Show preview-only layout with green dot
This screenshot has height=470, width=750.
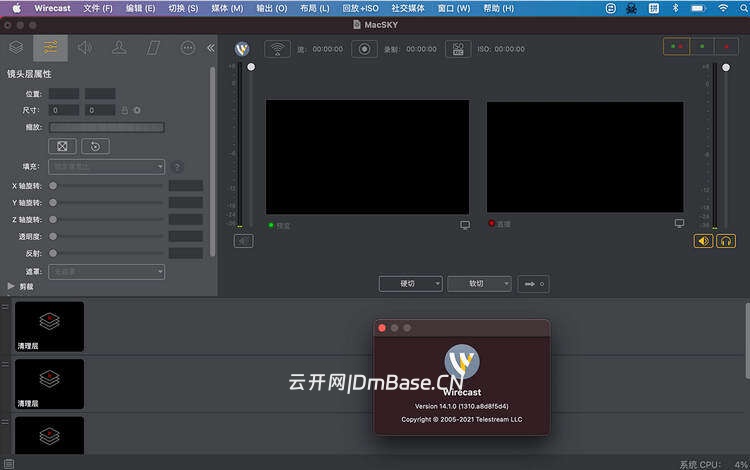tap(702, 46)
